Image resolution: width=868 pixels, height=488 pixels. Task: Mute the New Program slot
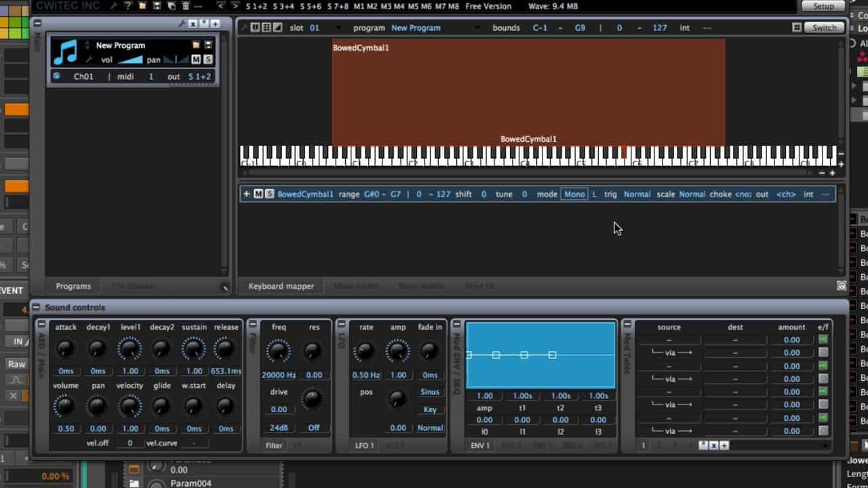pyautogui.click(x=196, y=60)
